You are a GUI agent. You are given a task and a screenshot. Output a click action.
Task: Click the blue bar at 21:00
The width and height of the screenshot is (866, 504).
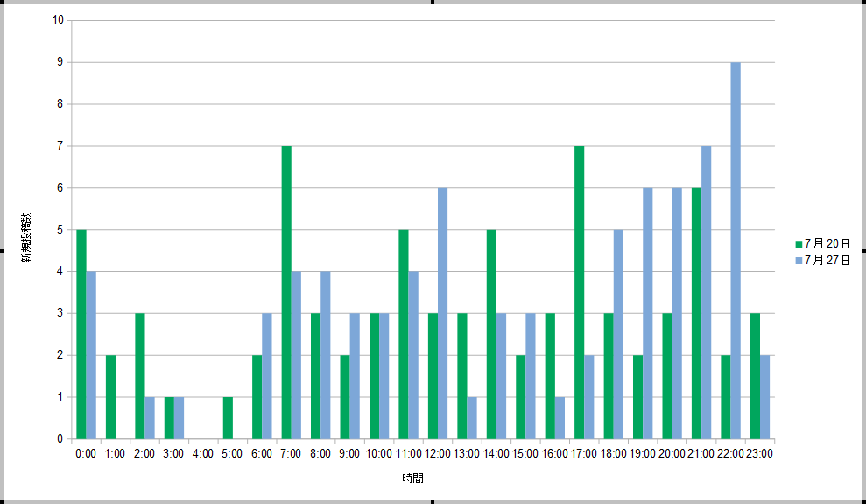pyautogui.click(x=706, y=292)
